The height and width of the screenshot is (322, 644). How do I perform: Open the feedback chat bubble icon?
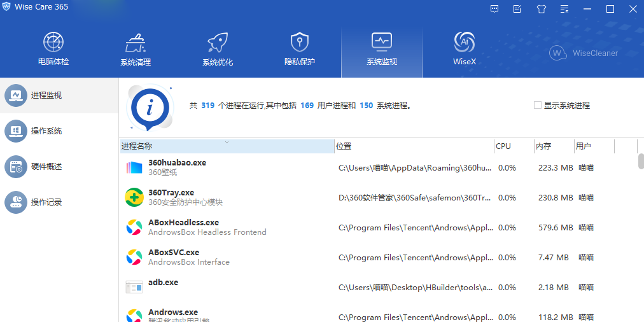pos(494,9)
